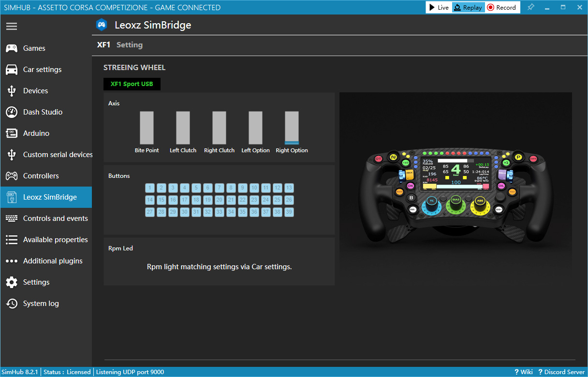The width and height of the screenshot is (588, 377).
Task: Click the Status : Licensed text
Action: point(67,372)
